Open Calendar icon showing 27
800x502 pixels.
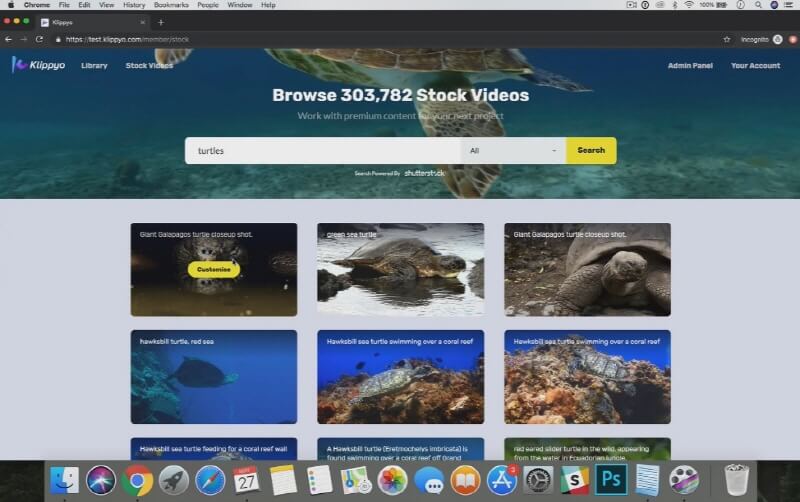[246, 480]
